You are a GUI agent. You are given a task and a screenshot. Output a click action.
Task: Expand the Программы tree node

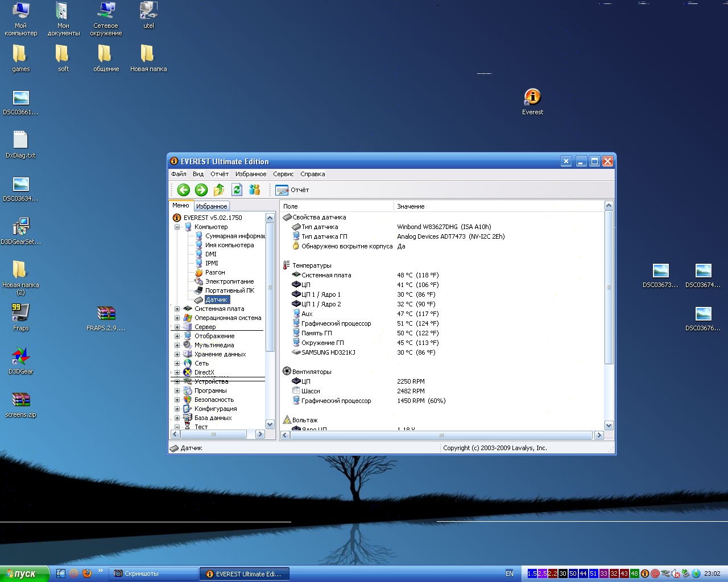tap(177, 391)
